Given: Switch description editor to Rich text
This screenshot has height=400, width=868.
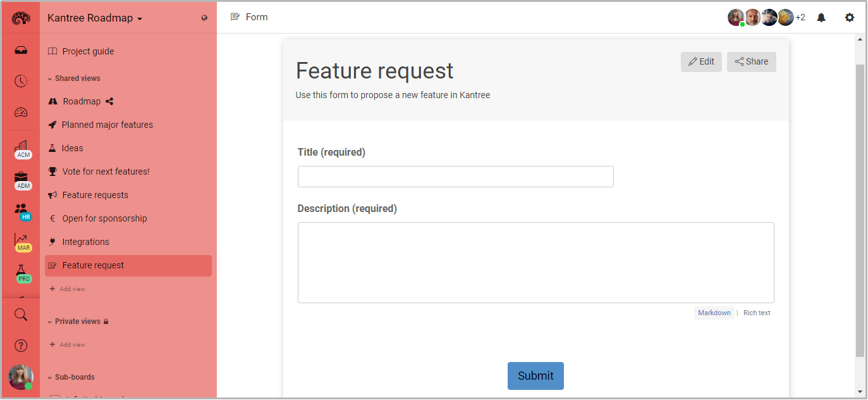Looking at the screenshot, I should pyautogui.click(x=757, y=313).
